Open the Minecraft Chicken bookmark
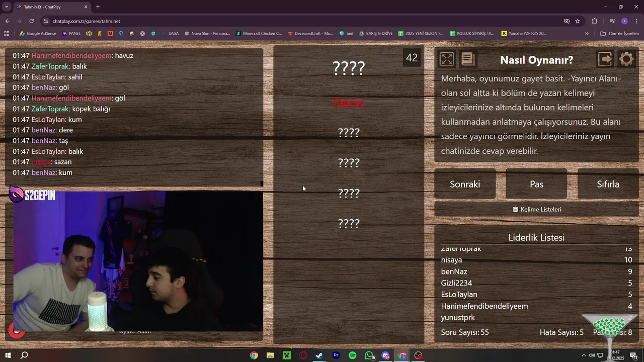Viewport: 644px width, 362px height. click(x=259, y=33)
